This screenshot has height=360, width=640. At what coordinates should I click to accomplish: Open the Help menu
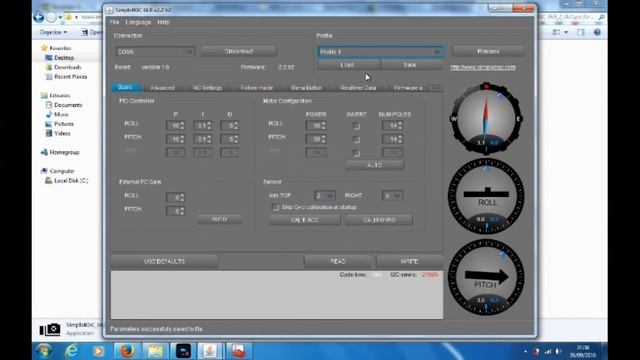163,22
